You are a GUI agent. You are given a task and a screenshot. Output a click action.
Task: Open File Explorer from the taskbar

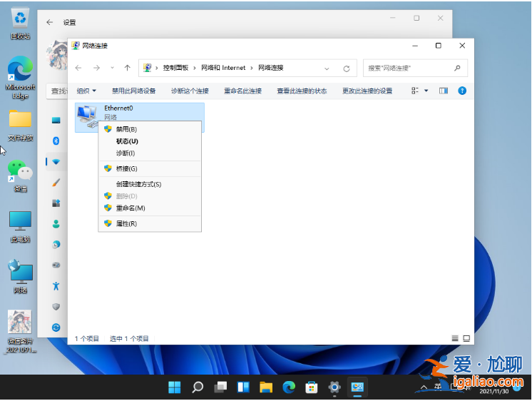[266, 387]
